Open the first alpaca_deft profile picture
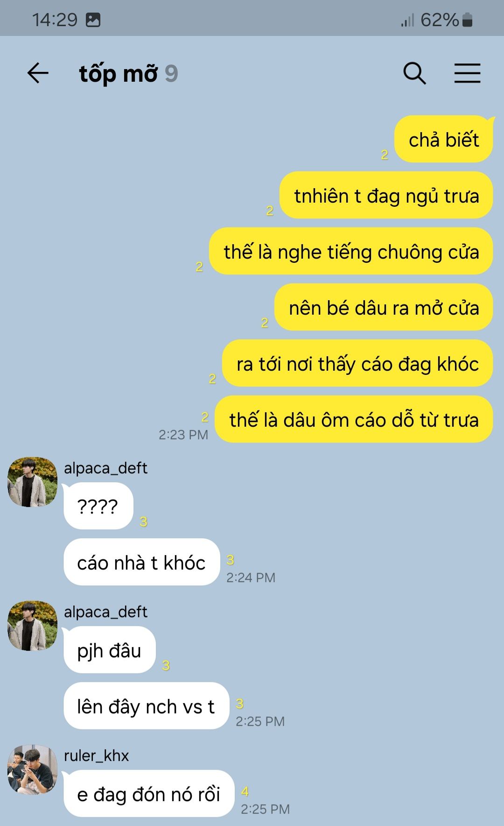 point(33,482)
